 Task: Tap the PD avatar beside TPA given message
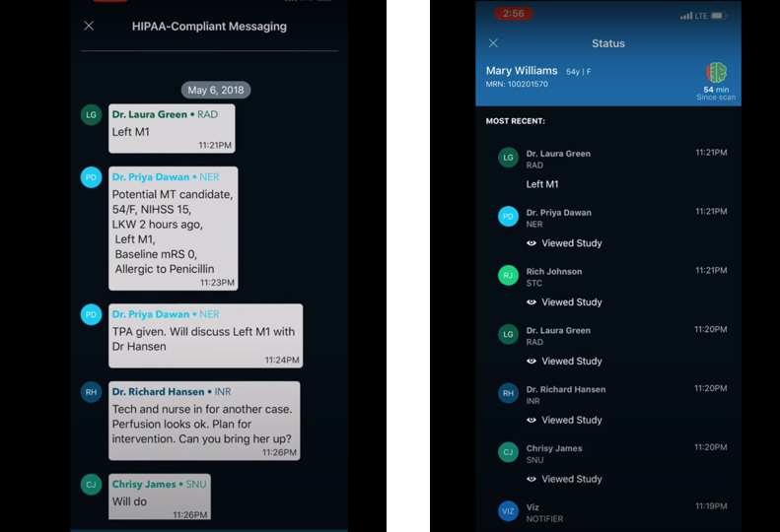pos(91,314)
